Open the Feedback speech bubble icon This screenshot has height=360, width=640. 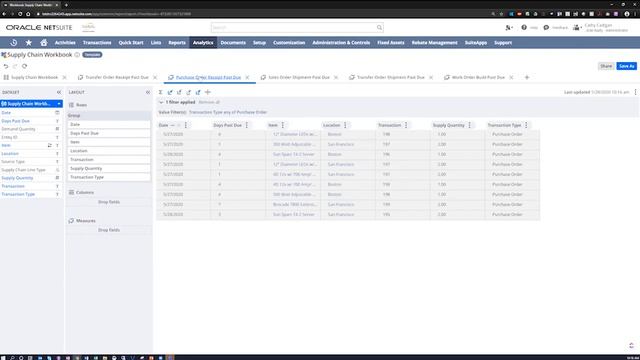coord(546,27)
